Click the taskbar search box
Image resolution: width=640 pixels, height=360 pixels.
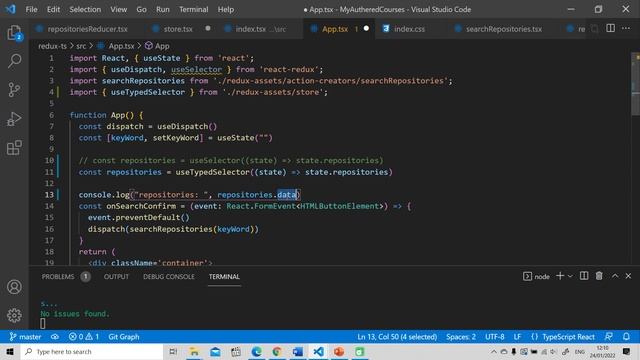click(x=92, y=351)
